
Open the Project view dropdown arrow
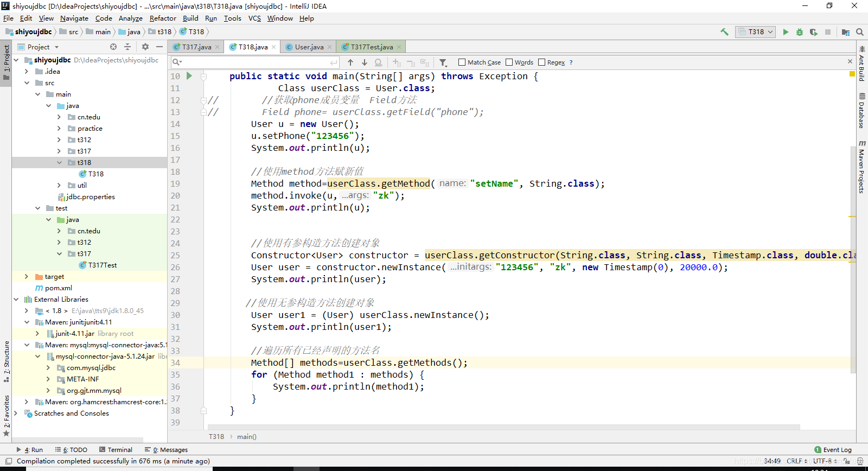[x=56, y=47]
